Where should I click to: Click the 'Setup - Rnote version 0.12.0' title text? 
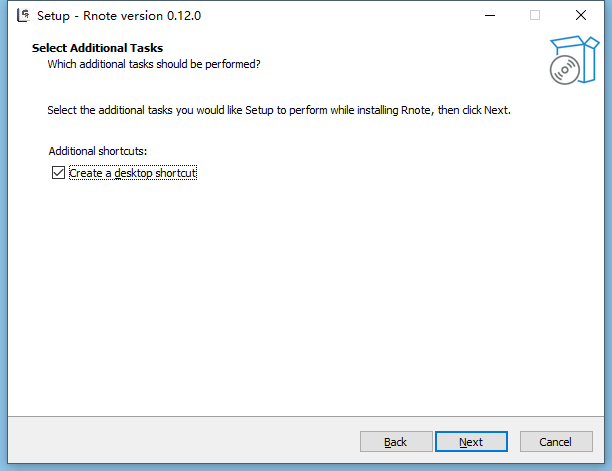(x=125, y=15)
